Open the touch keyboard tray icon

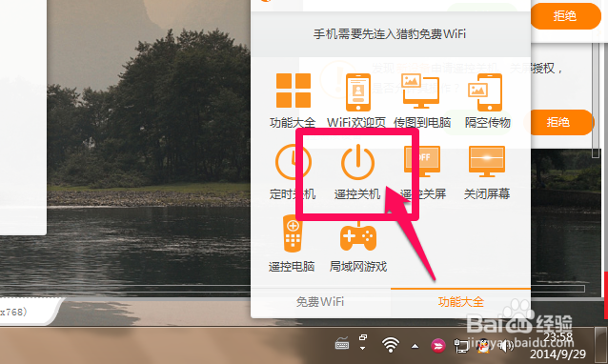342,344
